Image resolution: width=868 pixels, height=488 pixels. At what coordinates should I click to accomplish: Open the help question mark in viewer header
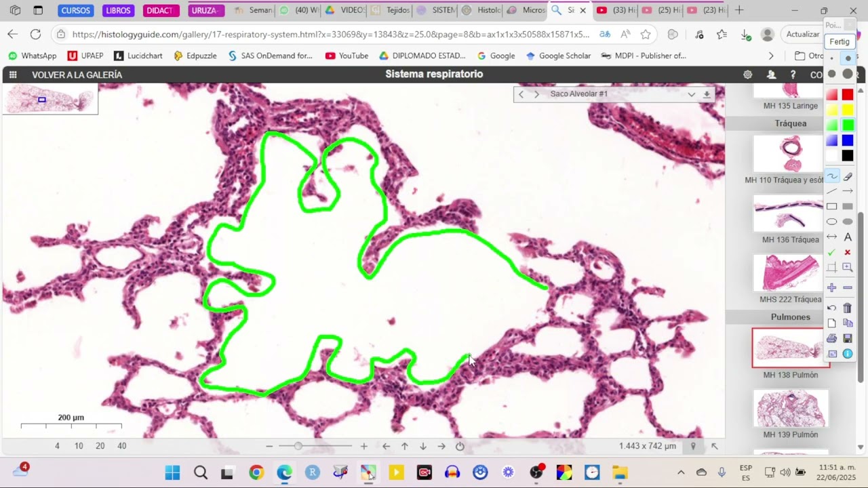(x=793, y=75)
